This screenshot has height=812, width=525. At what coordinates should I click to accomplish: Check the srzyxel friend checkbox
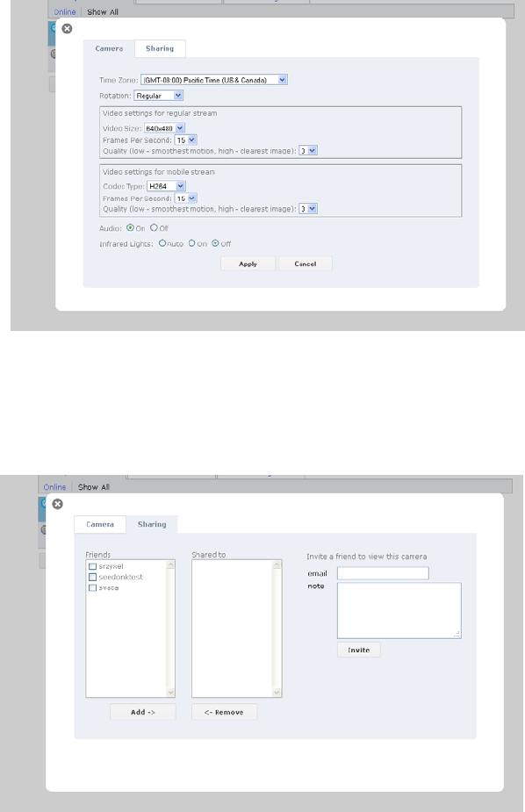click(x=93, y=566)
